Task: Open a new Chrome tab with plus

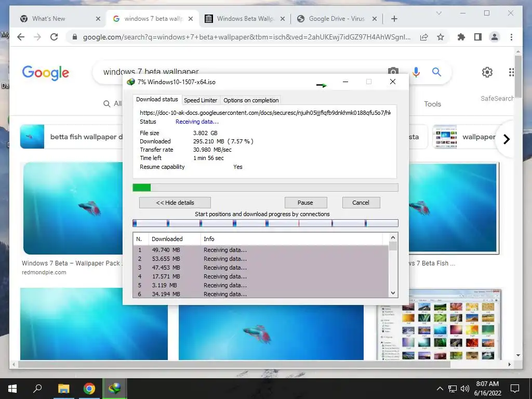Action: (x=394, y=19)
